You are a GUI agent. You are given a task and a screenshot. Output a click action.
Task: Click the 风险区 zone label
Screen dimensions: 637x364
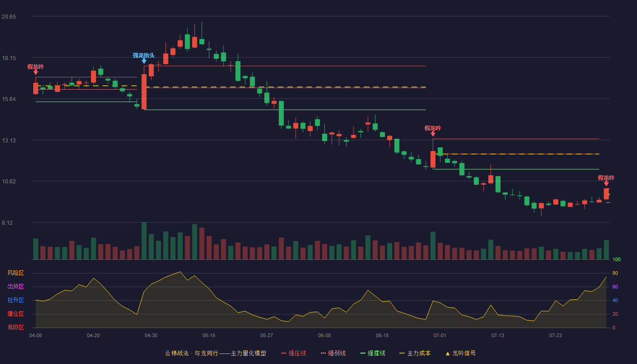pyautogui.click(x=16, y=273)
